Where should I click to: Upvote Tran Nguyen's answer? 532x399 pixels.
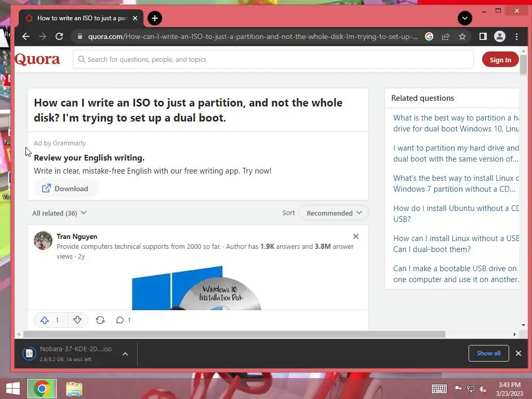50,320
